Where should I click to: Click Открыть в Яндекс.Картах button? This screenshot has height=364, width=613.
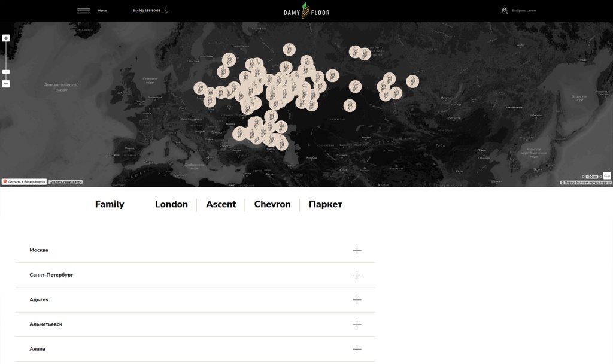24,181
